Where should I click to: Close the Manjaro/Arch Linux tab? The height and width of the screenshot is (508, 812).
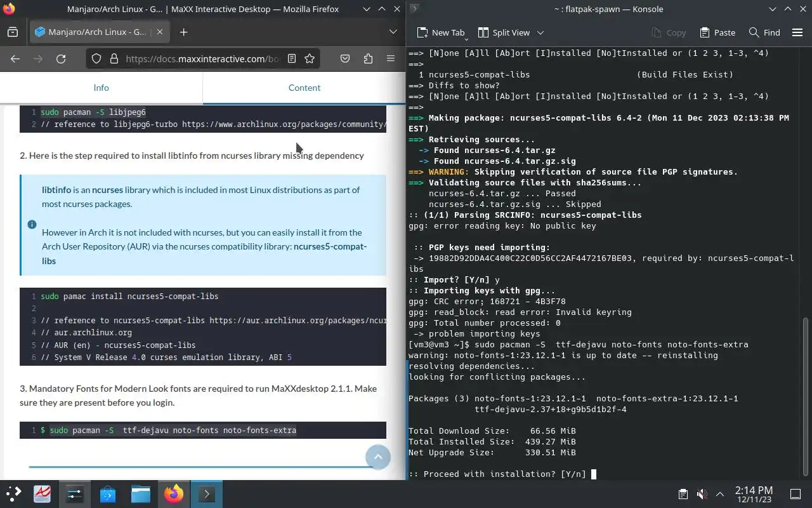point(160,32)
